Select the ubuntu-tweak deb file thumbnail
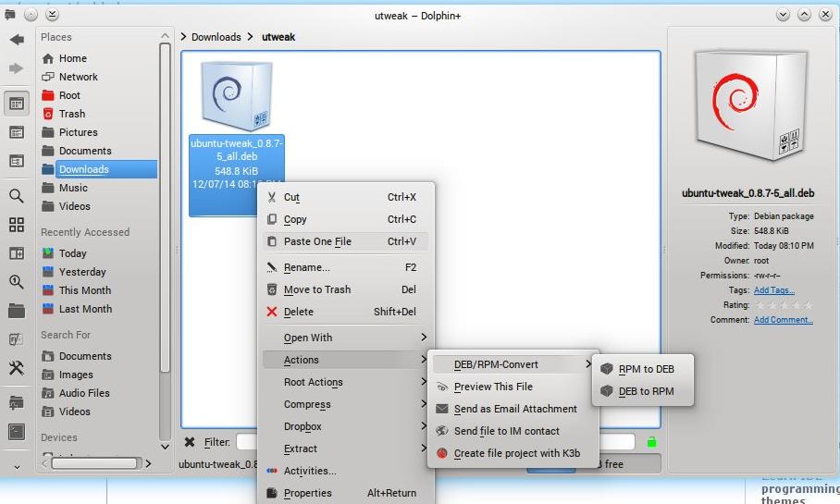840x504 pixels. pos(236,96)
